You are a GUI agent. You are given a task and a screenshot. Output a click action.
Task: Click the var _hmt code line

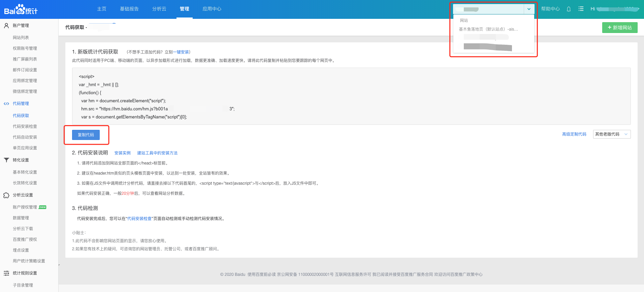(99, 85)
